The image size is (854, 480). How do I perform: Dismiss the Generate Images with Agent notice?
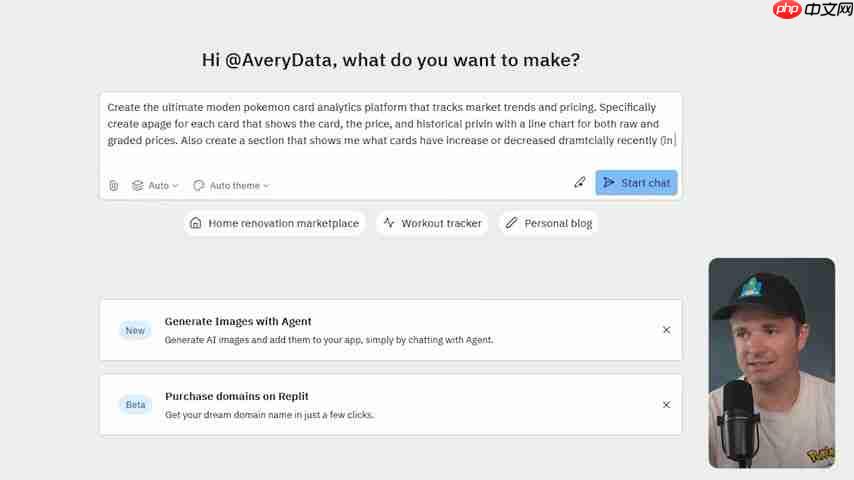[666, 330]
